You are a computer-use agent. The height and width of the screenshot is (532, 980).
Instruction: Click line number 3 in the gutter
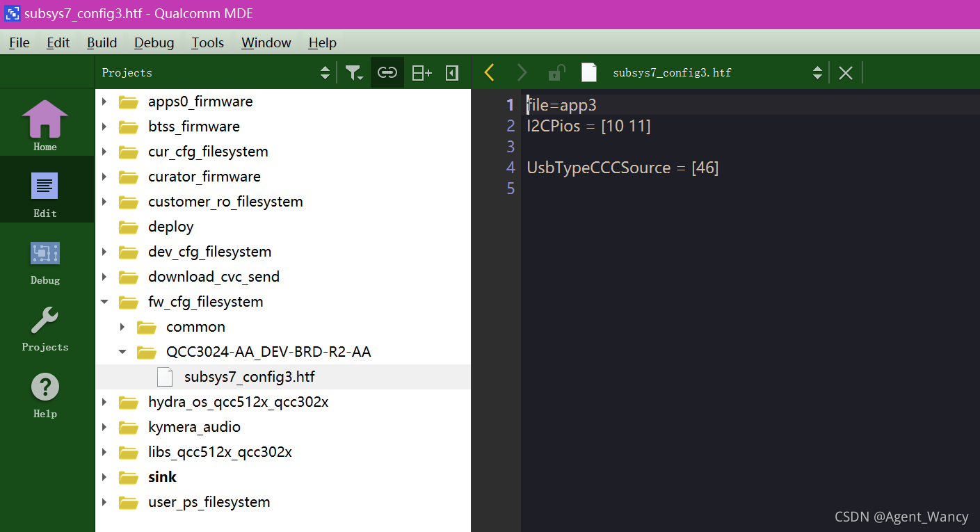click(511, 147)
